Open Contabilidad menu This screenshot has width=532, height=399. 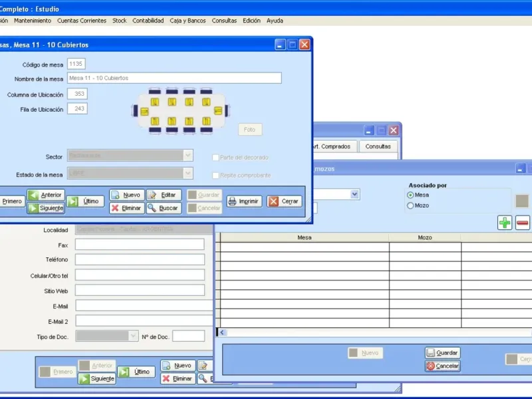(148, 21)
